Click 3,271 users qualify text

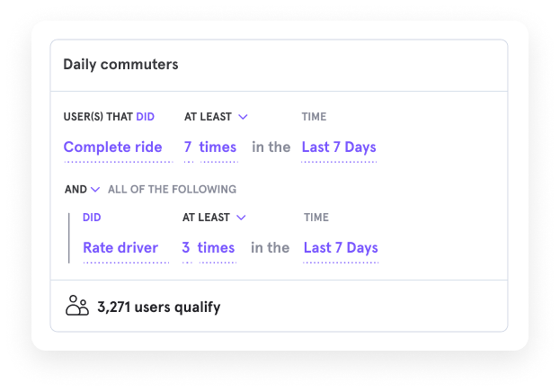pos(159,307)
